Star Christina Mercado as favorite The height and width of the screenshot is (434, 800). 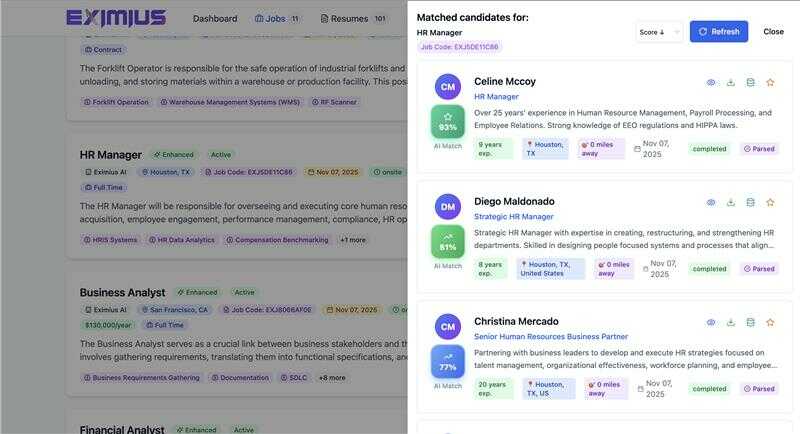pyautogui.click(x=770, y=322)
